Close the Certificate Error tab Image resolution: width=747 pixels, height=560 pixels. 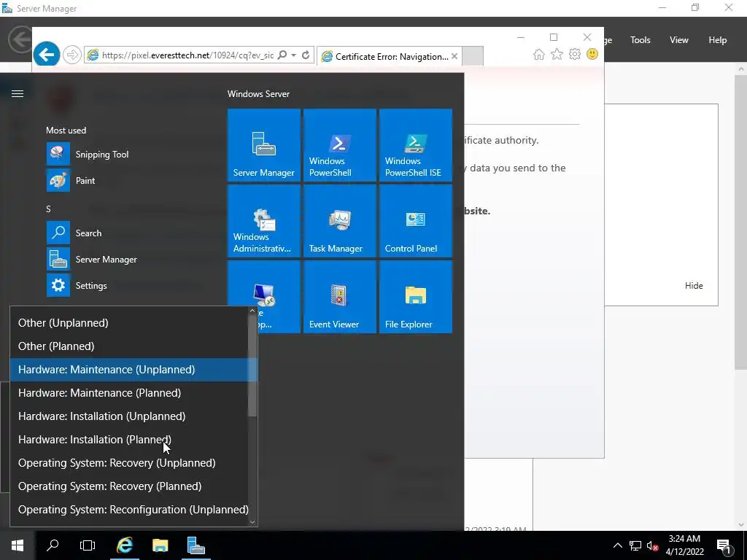click(x=454, y=56)
